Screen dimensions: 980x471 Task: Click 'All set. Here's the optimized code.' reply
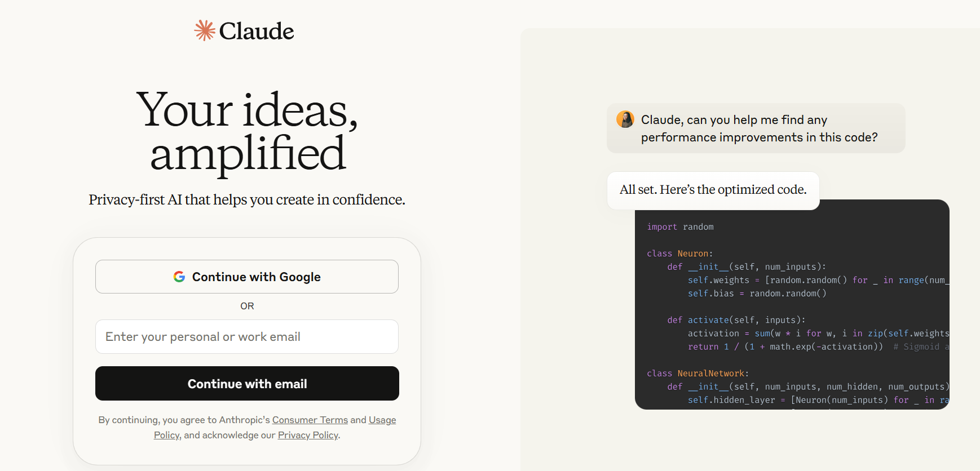coord(713,190)
